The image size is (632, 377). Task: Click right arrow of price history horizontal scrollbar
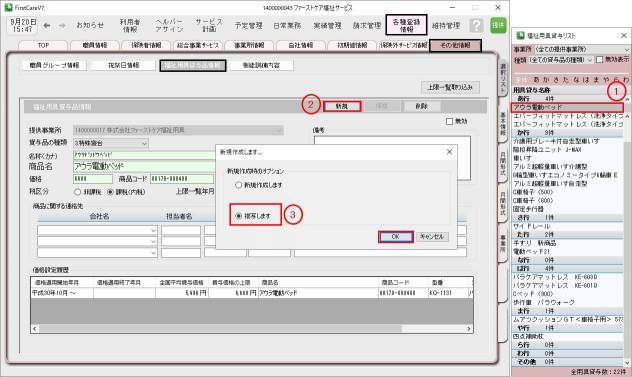(469, 329)
